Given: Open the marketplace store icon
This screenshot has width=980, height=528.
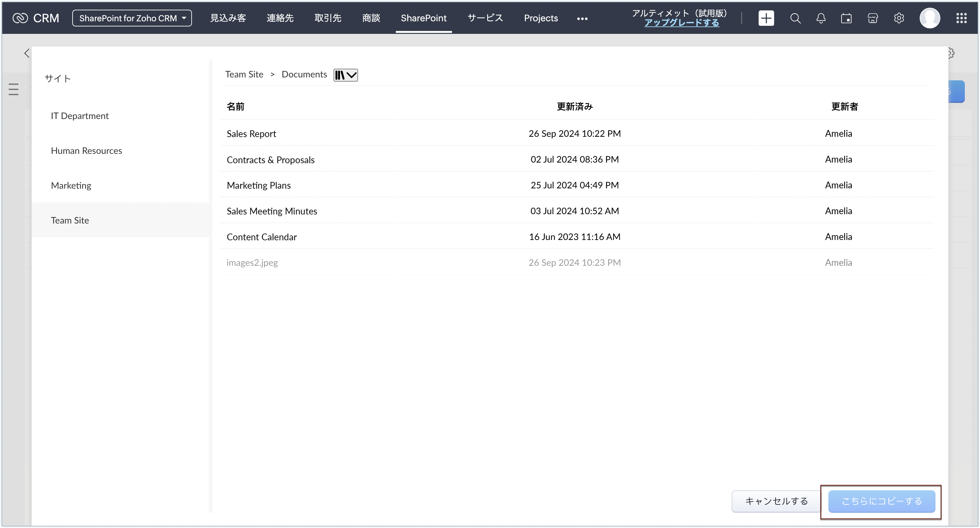Looking at the screenshot, I should 872,18.
